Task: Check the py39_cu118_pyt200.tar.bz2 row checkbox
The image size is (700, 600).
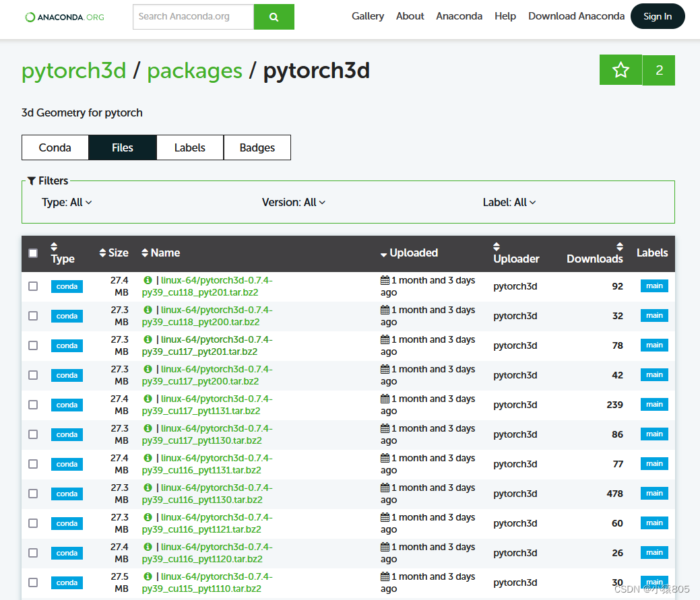Action: (33, 316)
